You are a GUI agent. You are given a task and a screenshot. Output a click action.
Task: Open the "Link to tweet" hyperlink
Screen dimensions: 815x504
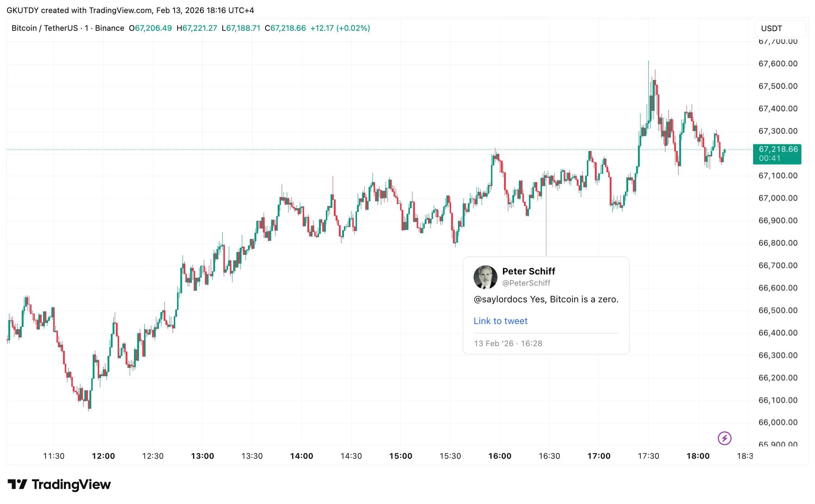coord(500,321)
